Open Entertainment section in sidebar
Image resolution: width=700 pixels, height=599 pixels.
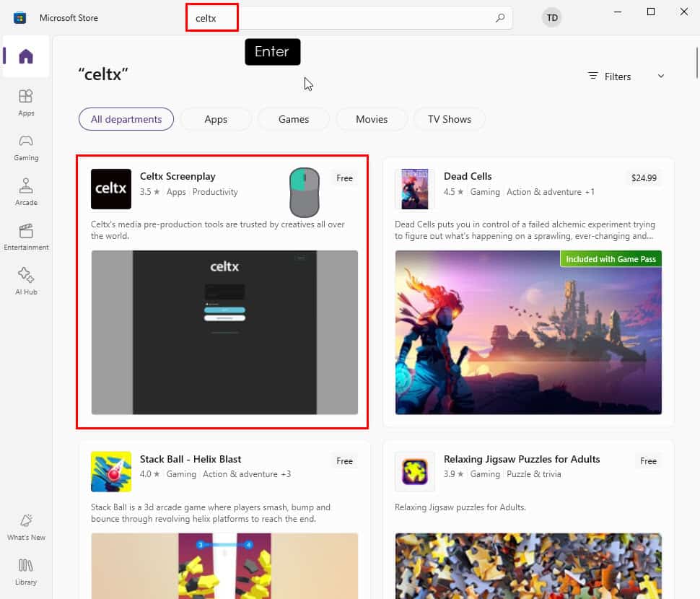tap(26, 236)
